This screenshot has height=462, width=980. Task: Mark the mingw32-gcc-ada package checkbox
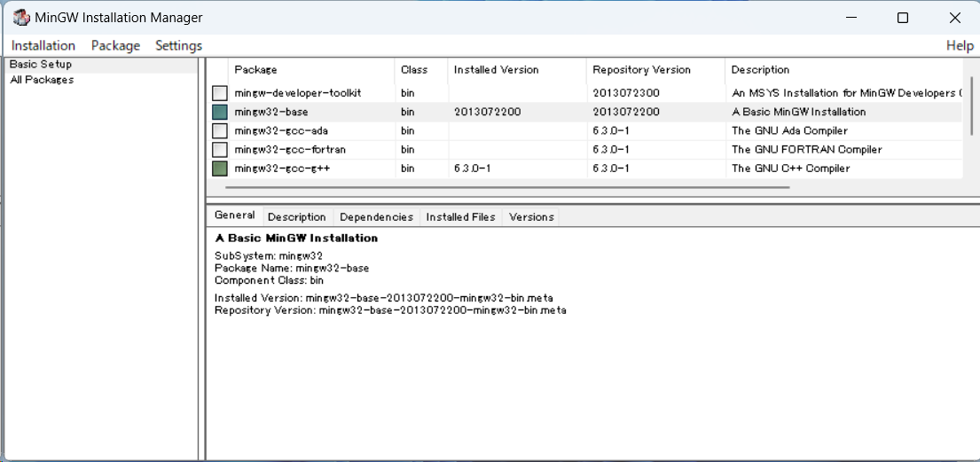[x=219, y=131]
